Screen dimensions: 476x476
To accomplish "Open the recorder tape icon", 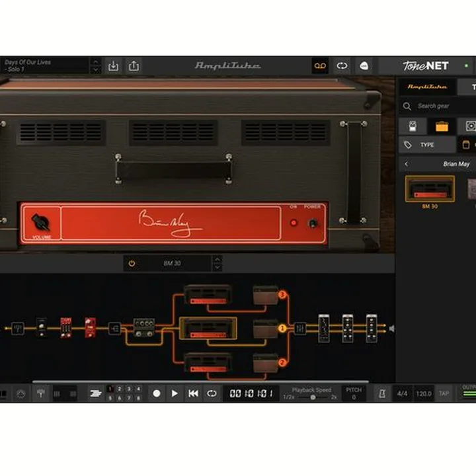I will 320,66.
